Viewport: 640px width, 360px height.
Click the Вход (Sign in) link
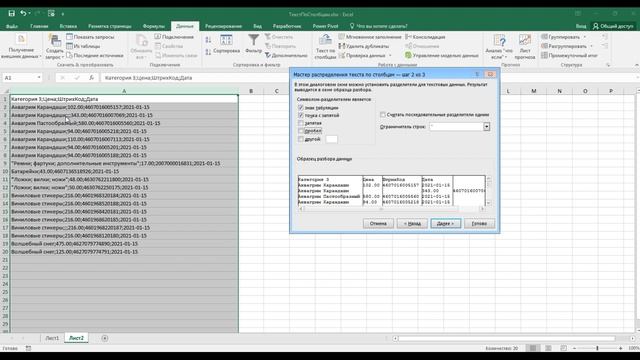coord(581,26)
